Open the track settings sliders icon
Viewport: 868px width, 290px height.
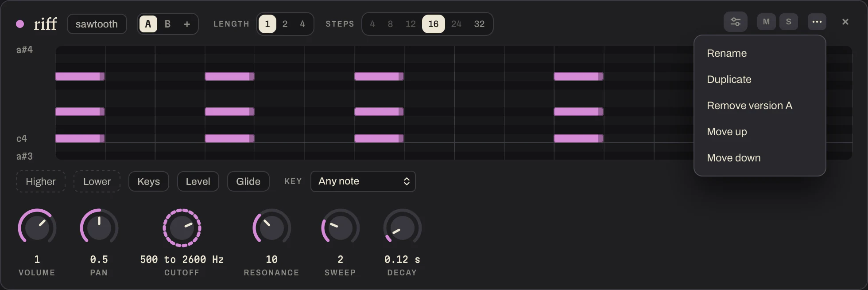click(736, 22)
